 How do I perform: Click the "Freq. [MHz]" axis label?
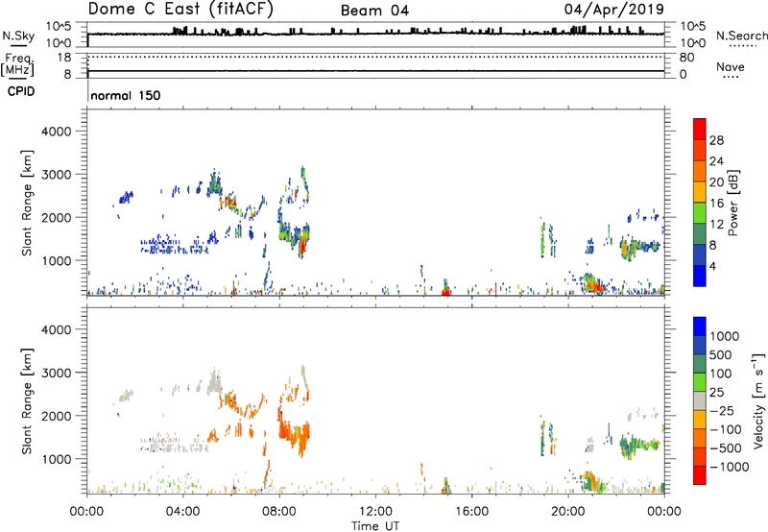point(17,65)
